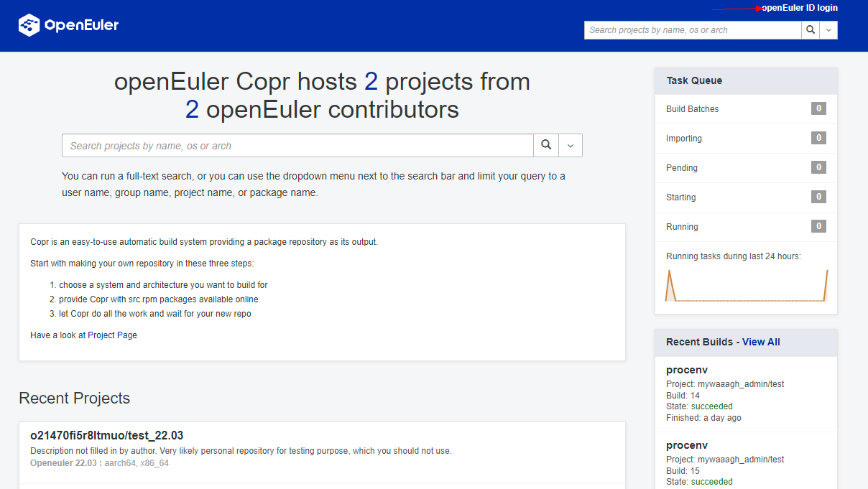Open the Project Page link
Viewport: 868px width, 489px height.
[112, 335]
